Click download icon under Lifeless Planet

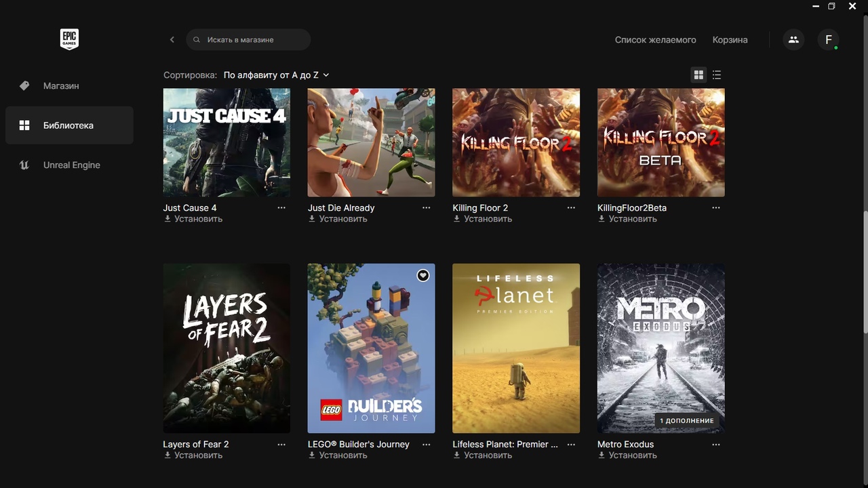point(457,455)
